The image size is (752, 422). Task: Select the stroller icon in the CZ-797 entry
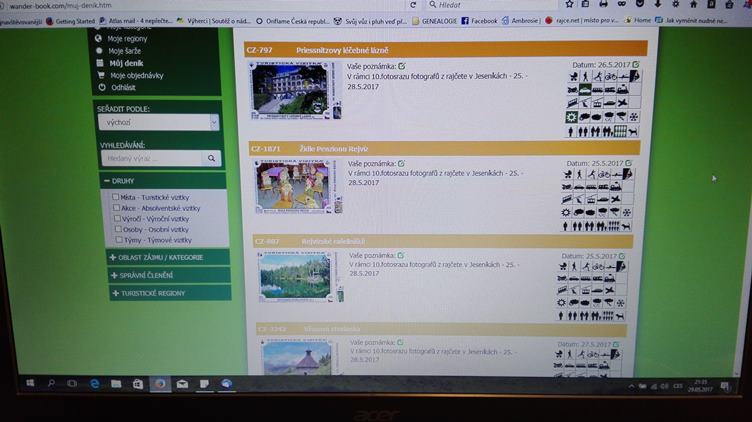(574, 77)
